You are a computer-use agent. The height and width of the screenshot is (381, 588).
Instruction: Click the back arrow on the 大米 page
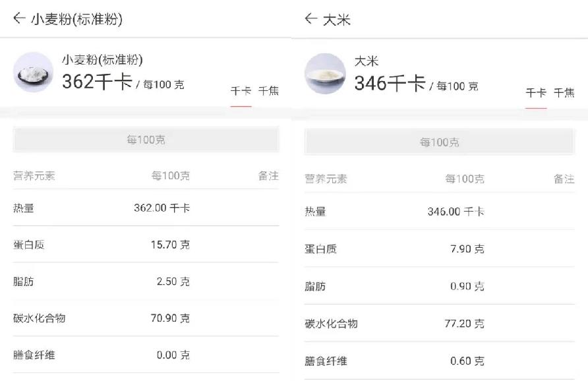click(310, 18)
